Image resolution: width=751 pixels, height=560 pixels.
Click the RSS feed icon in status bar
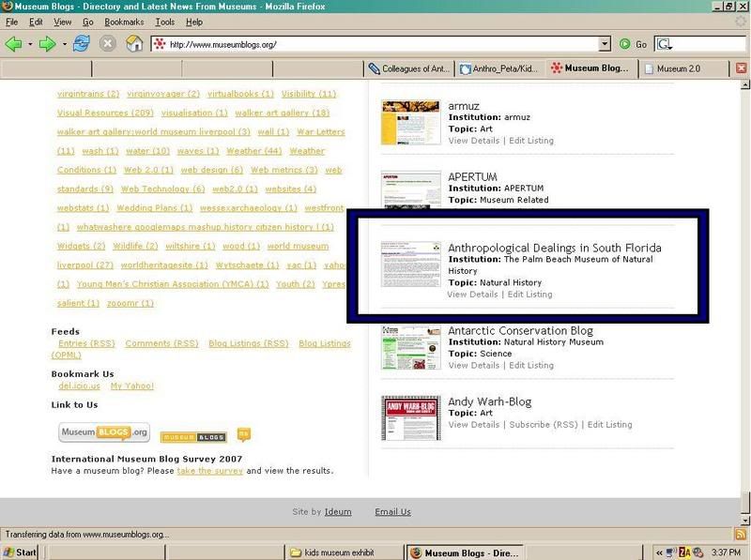coord(741,534)
